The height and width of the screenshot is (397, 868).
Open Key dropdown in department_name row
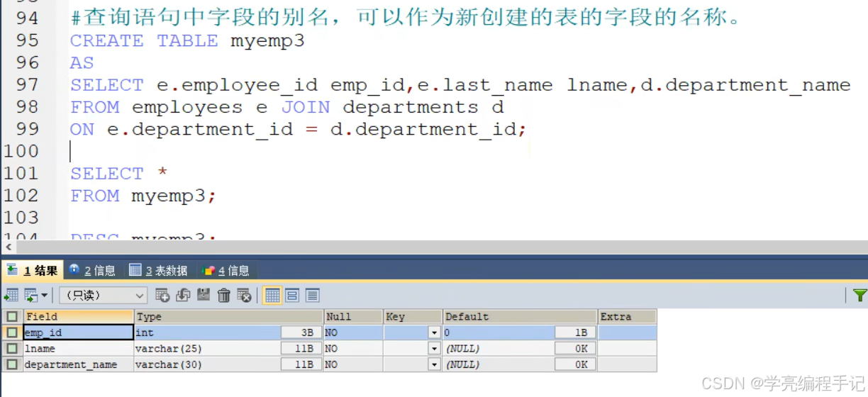[x=434, y=364]
